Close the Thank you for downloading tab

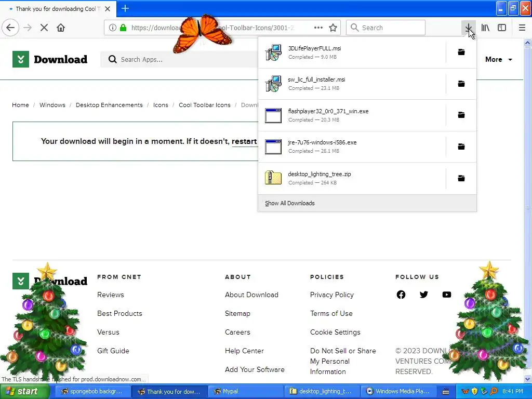108,9
